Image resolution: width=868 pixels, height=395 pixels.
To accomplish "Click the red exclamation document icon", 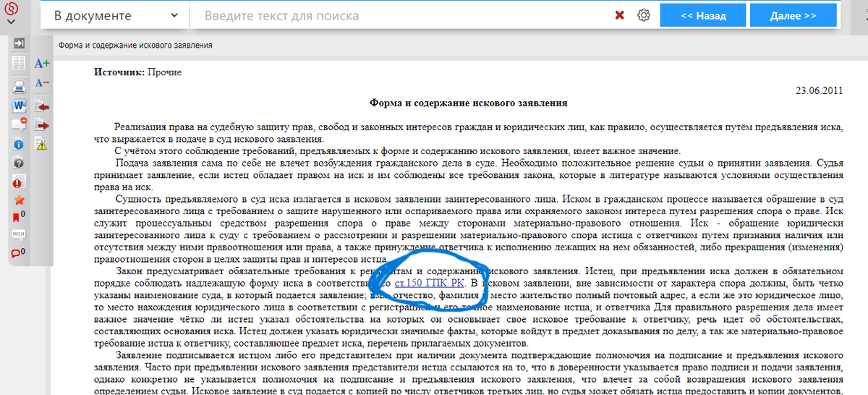I will [x=19, y=182].
